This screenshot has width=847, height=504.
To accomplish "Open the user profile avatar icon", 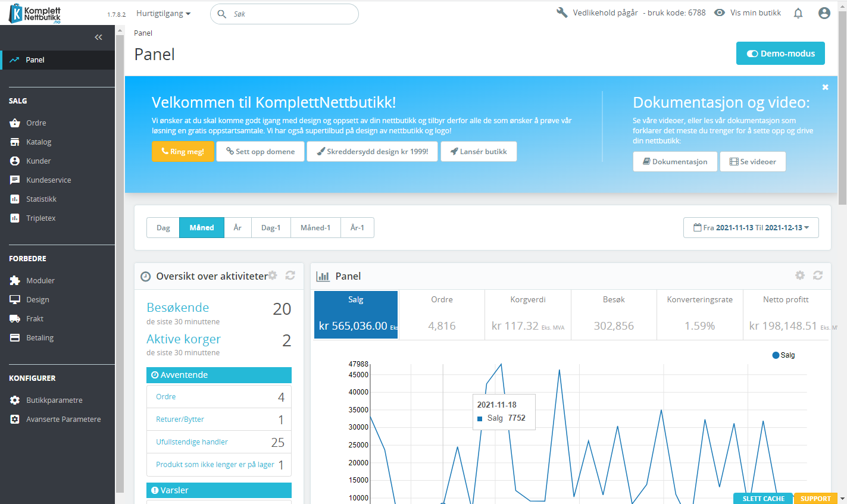I will point(824,13).
